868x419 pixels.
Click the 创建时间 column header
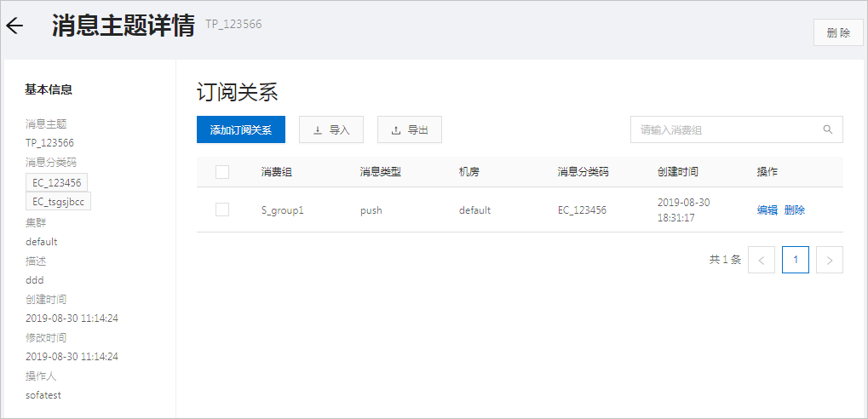(x=677, y=172)
